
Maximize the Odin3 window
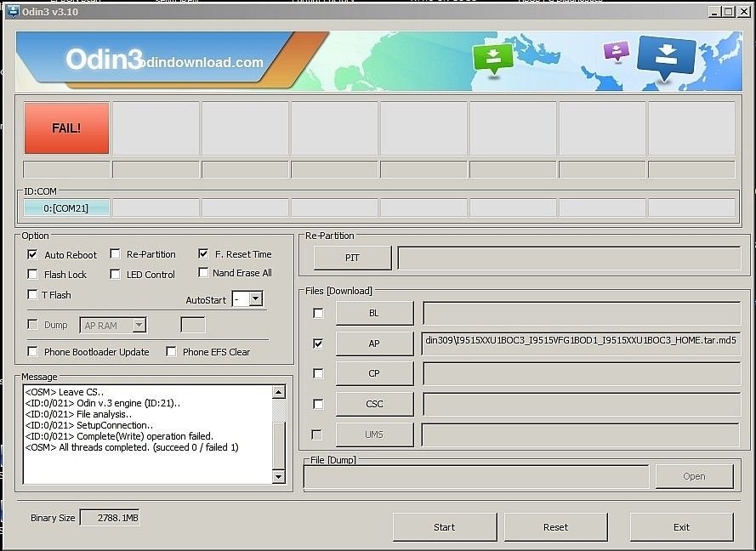click(729, 11)
